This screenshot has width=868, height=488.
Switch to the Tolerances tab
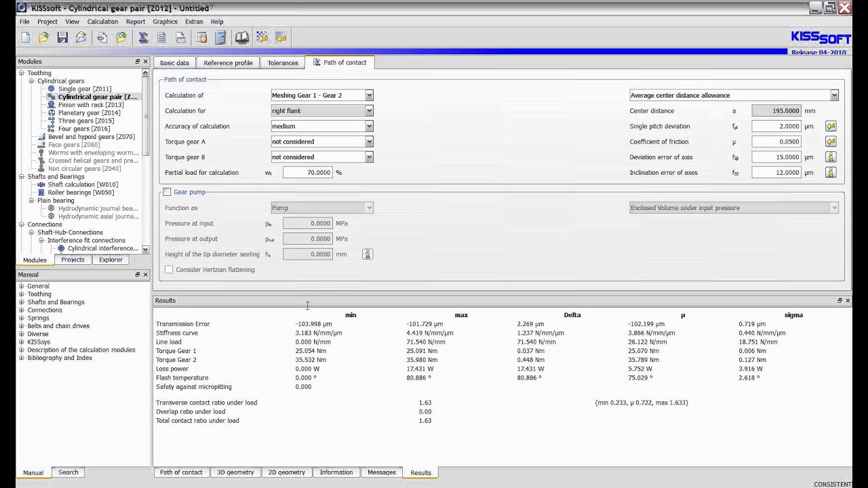point(283,63)
